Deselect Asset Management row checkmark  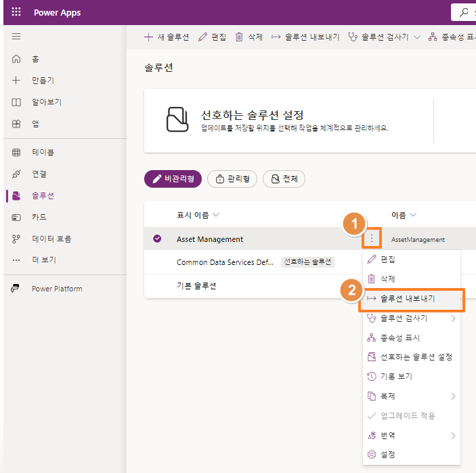pos(157,239)
